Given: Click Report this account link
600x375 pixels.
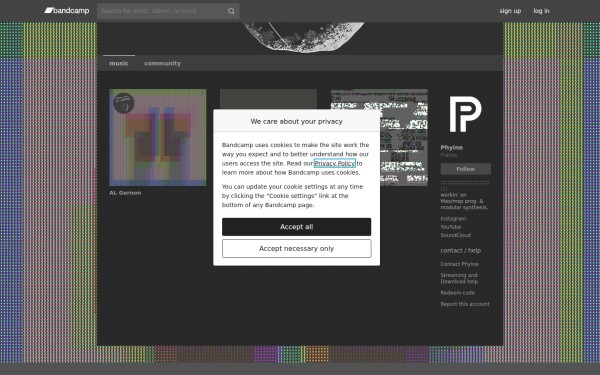Looking at the screenshot, I should [465, 304].
